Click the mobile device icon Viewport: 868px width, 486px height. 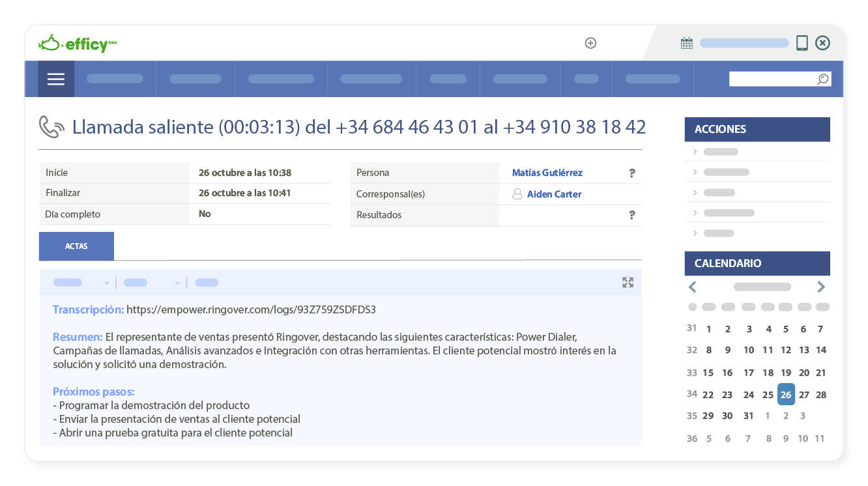click(x=802, y=42)
